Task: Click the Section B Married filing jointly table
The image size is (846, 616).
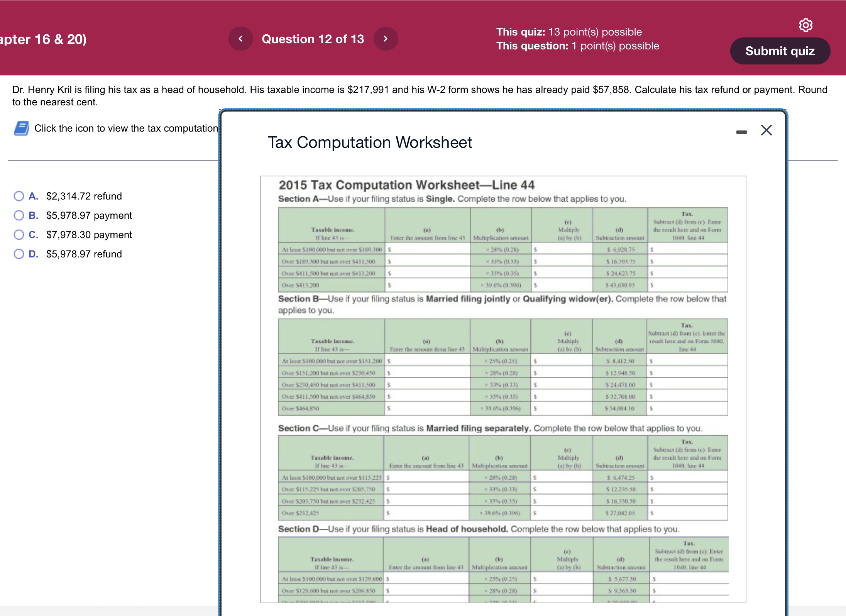Action: pos(503,367)
